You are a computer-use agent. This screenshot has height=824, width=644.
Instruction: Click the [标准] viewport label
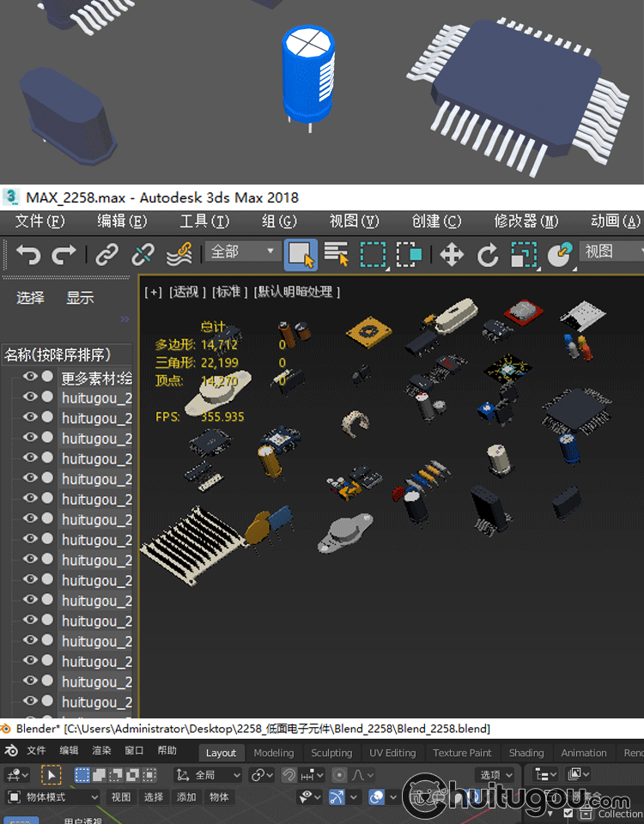pos(228,292)
